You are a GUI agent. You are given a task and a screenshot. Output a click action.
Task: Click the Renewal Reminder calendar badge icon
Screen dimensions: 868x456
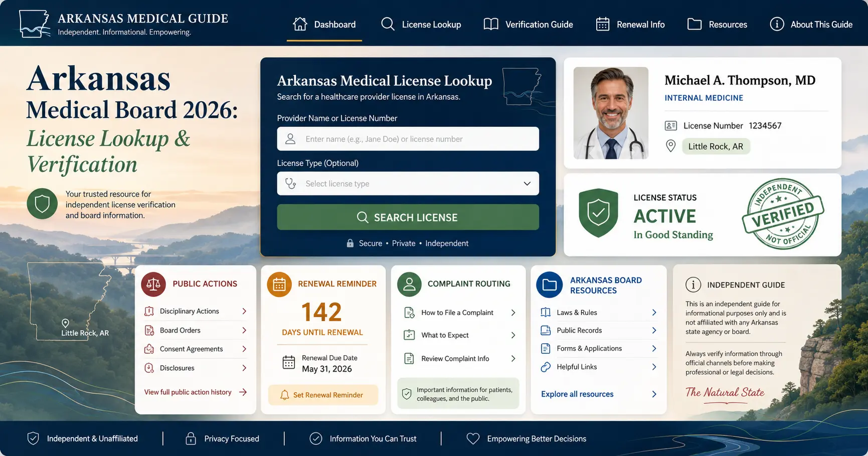(x=279, y=284)
